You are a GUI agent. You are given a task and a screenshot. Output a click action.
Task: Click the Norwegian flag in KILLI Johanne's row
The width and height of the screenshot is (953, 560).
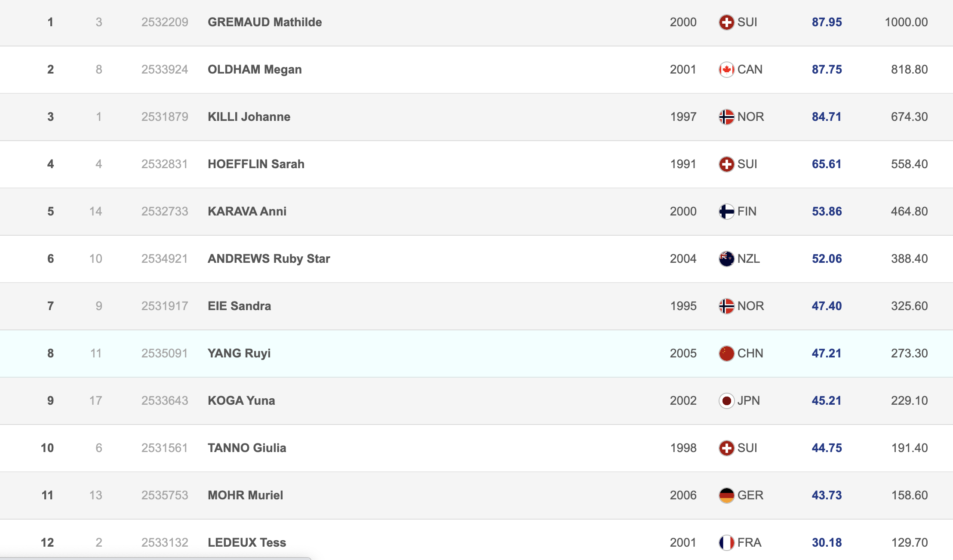(726, 117)
